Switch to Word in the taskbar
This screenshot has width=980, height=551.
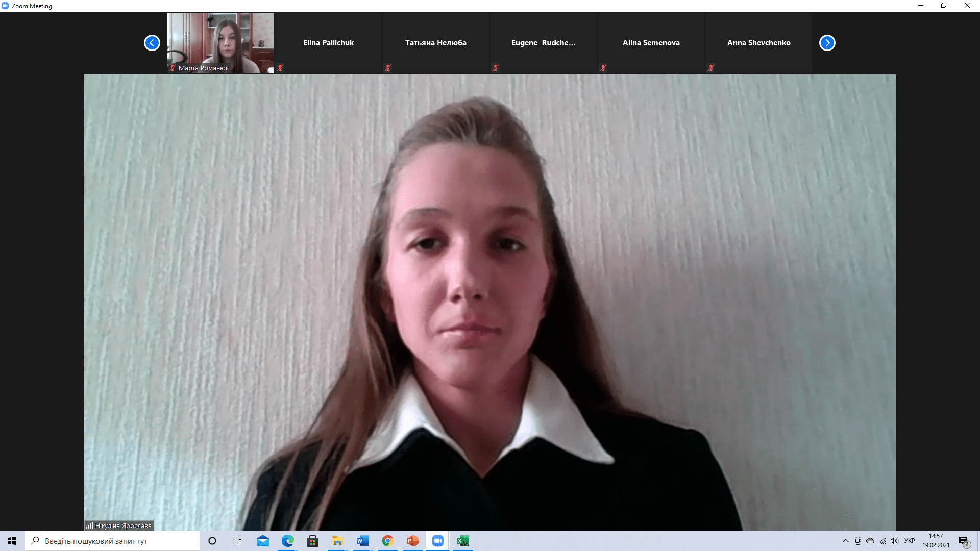[362, 541]
